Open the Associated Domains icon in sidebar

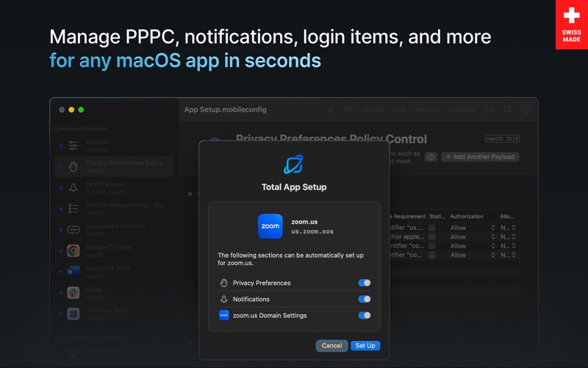point(73,230)
